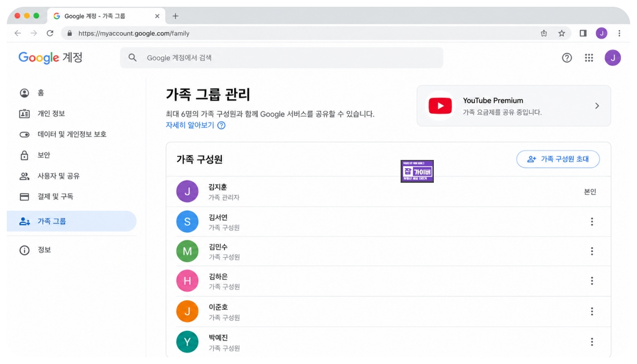Click the search magnifier icon
Image resolution: width=637 pixels, height=364 pixels.
coord(132,58)
